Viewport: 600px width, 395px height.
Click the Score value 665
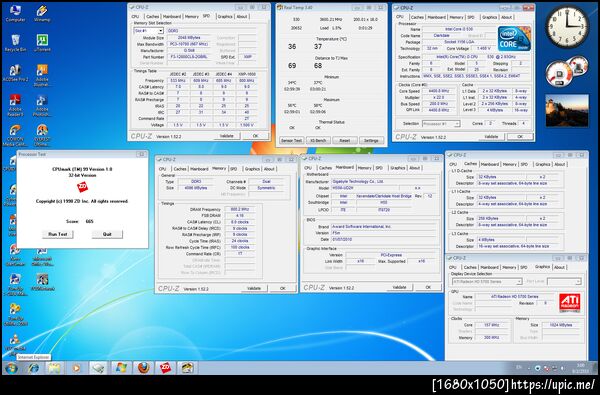tap(90, 221)
